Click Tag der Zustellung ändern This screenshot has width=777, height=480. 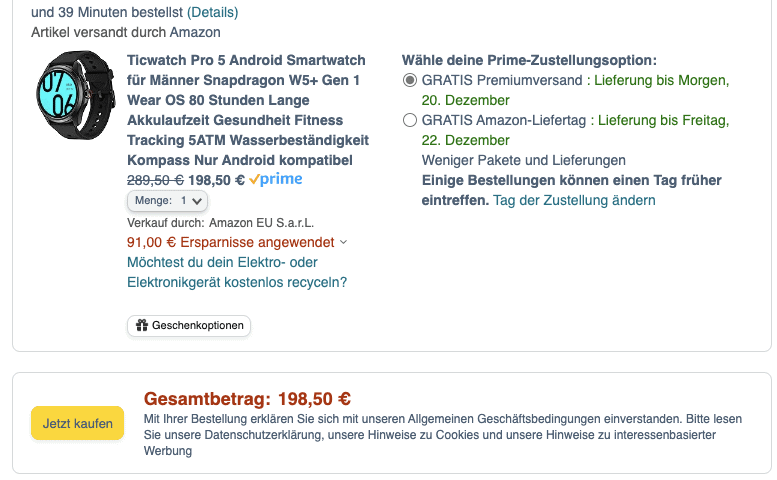click(574, 200)
